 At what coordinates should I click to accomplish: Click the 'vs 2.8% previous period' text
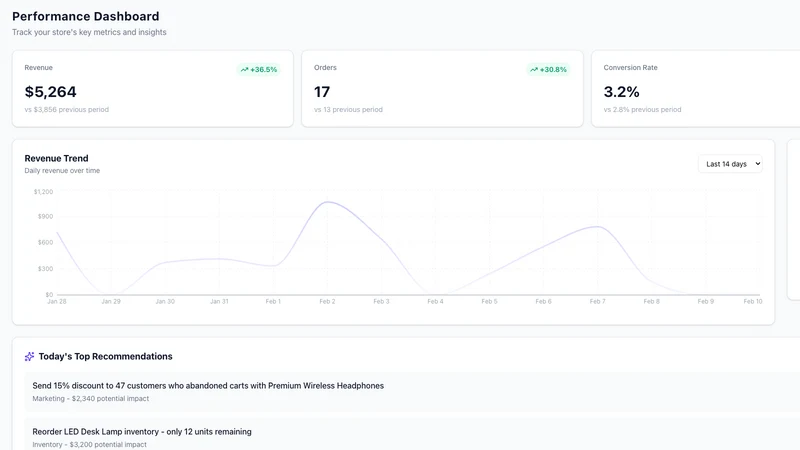642,109
